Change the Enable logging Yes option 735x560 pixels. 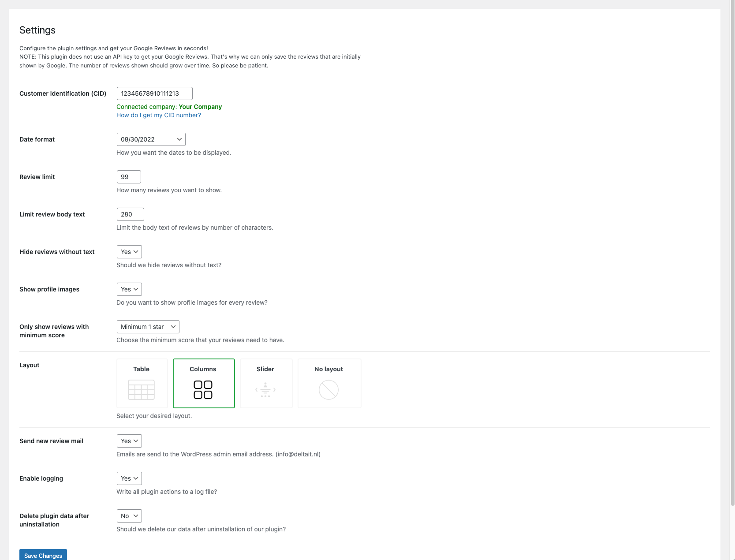(x=129, y=478)
